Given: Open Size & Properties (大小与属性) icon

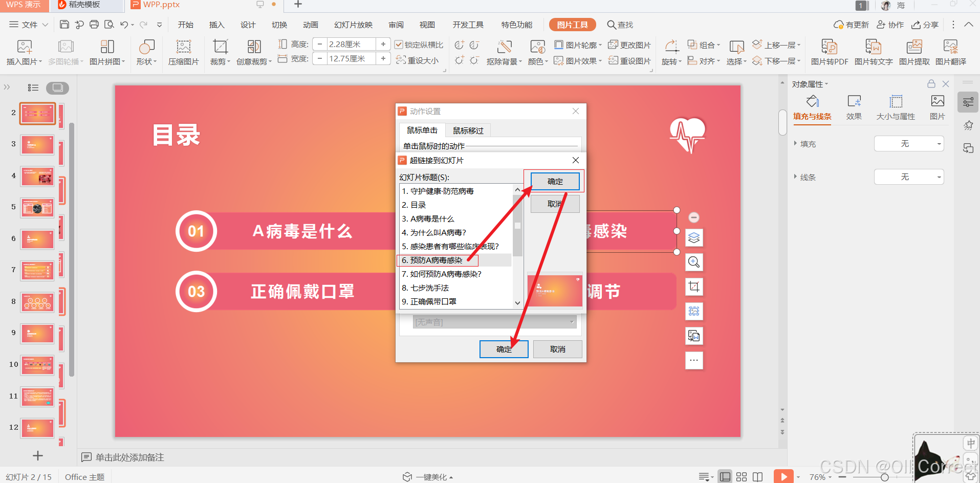Looking at the screenshot, I should click(896, 101).
